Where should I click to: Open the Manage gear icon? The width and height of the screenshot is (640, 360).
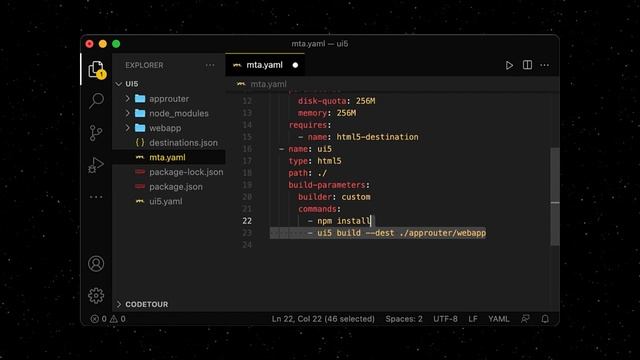96,296
